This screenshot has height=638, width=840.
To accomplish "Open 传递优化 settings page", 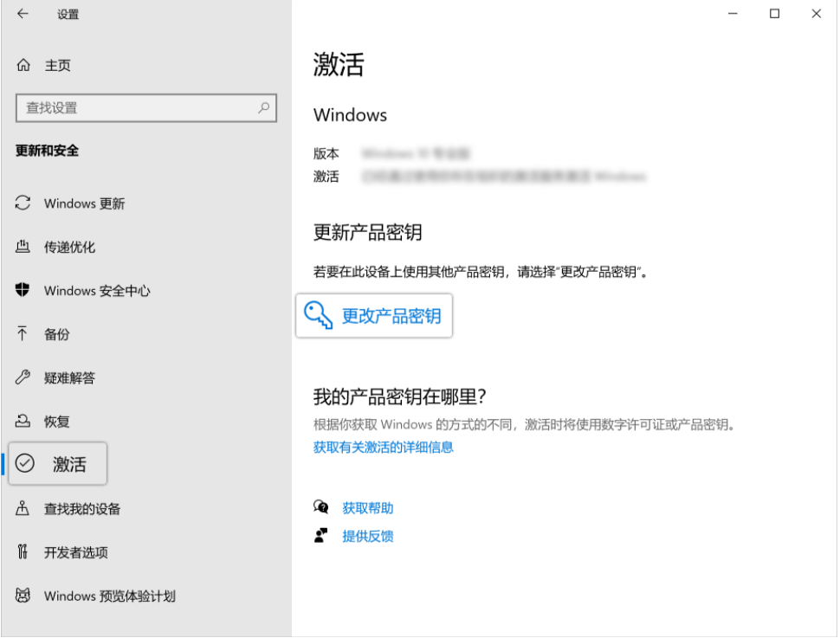I will tap(69, 247).
